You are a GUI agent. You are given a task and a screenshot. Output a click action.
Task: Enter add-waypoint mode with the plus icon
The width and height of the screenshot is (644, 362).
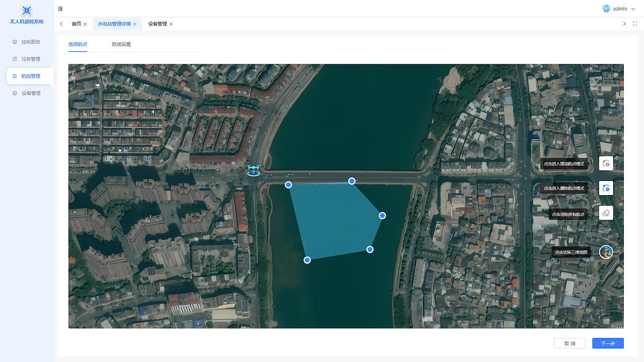click(606, 163)
